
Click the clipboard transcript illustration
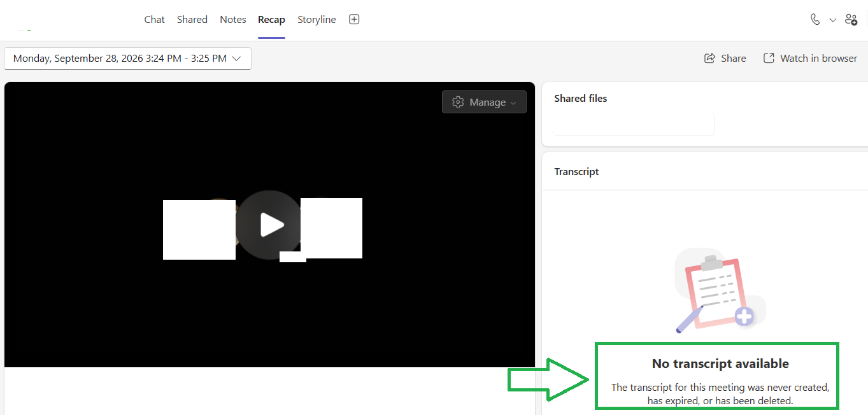(720, 291)
